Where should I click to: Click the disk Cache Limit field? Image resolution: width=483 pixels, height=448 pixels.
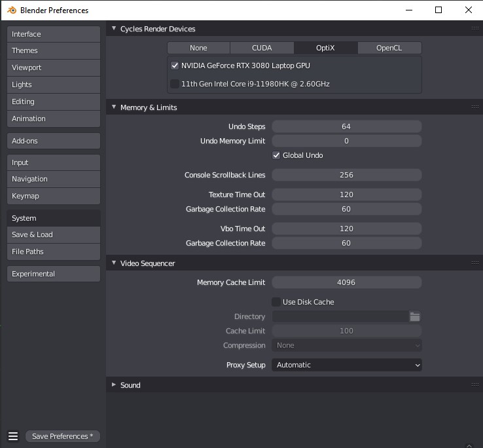coord(346,331)
